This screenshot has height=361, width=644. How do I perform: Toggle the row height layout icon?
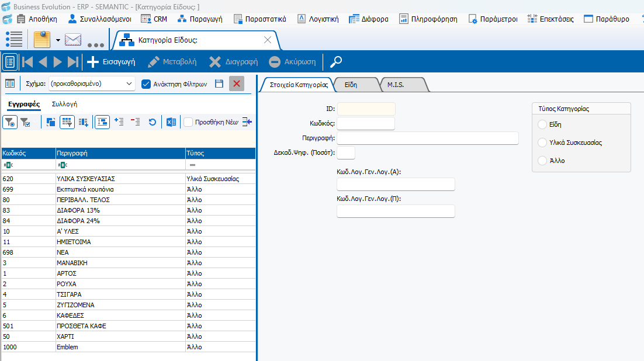(x=102, y=123)
